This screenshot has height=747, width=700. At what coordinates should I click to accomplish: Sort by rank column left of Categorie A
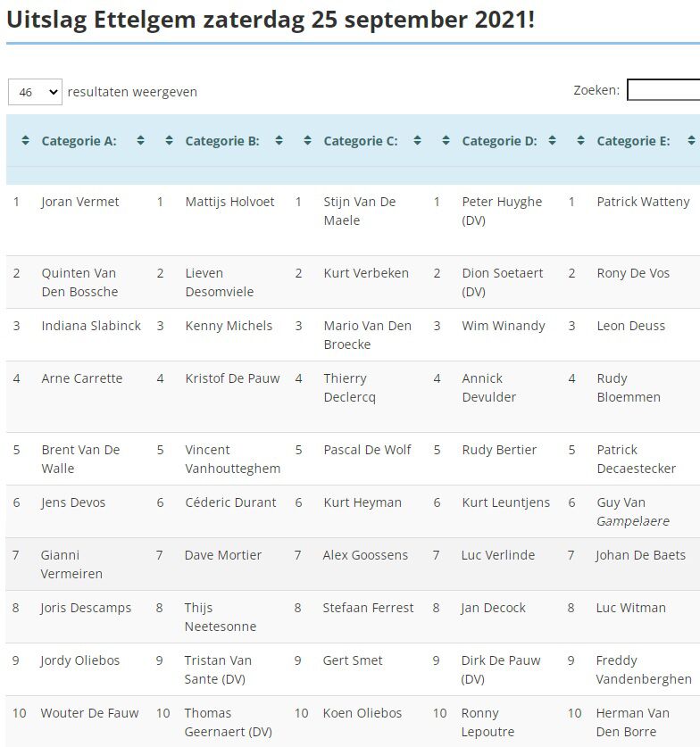tap(25, 140)
